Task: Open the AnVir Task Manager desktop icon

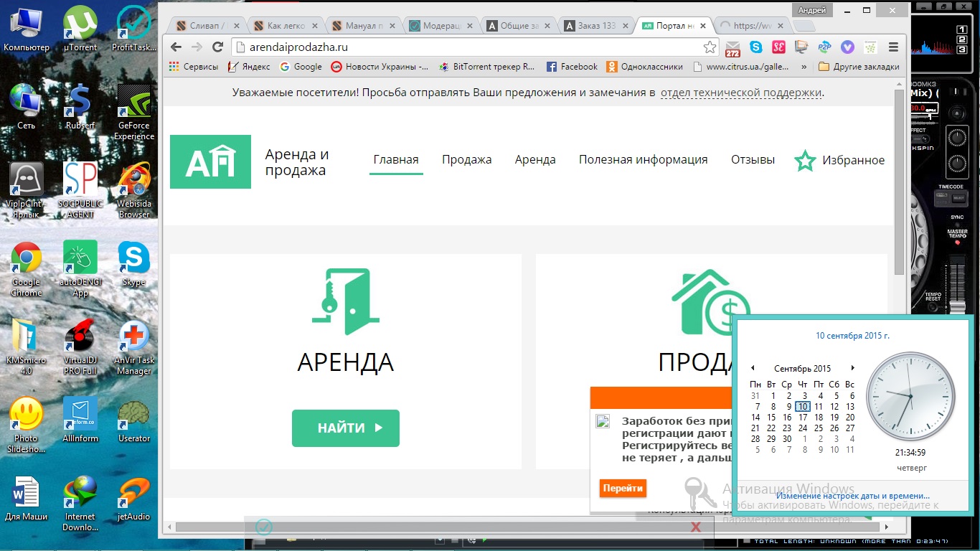Action: pyautogui.click(x=134, y=347)
